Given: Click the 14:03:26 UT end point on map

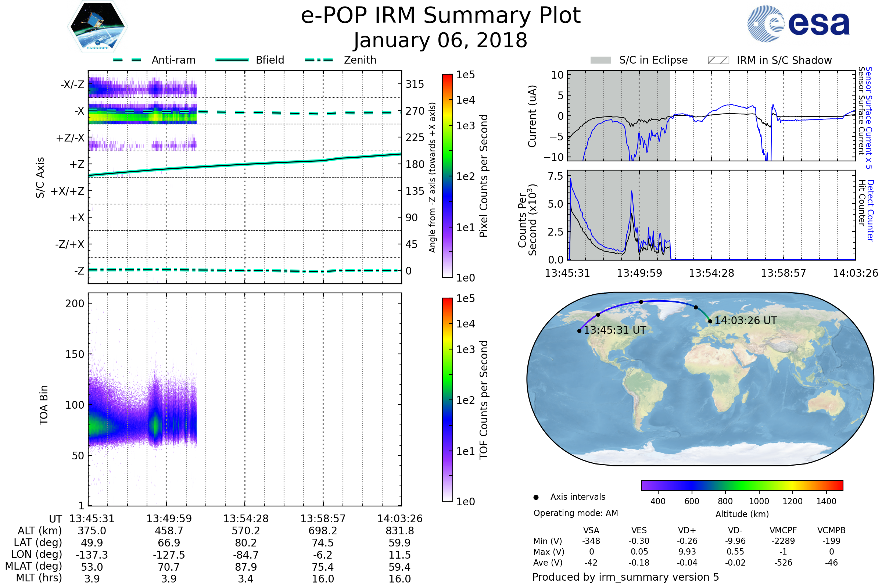Looking at the screenshot, I should (x=710, y=321).
